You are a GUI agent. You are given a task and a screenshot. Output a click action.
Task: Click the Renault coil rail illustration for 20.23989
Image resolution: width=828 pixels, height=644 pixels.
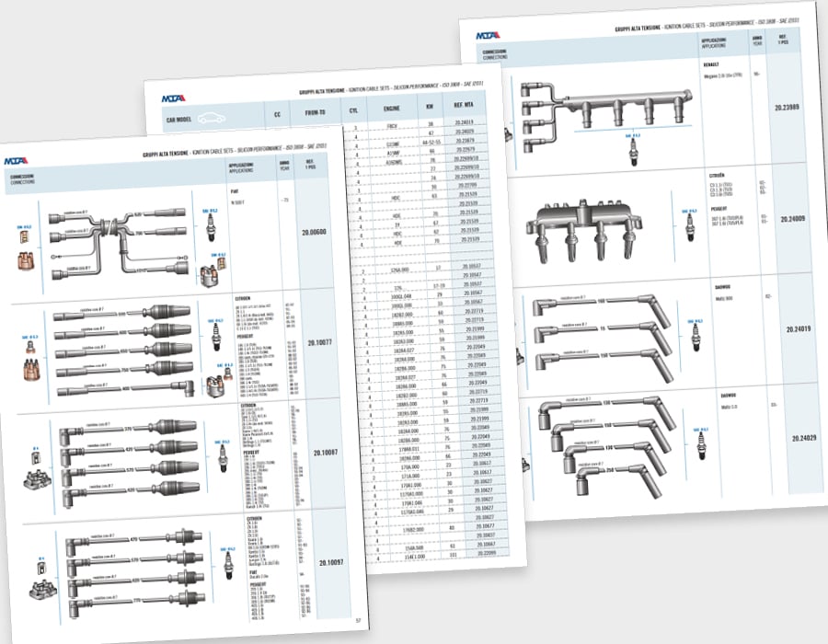coord(606,115)
